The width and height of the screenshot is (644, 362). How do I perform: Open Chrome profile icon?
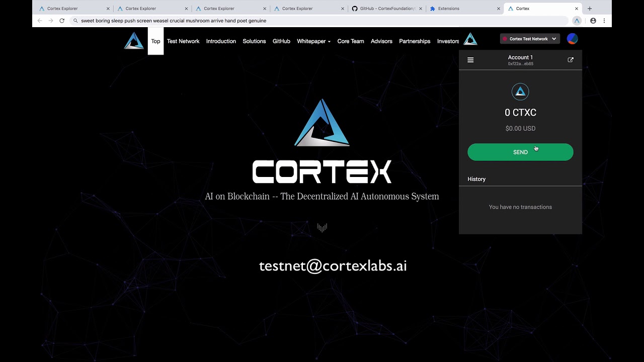pyautogui.click(x=593, y=21)
